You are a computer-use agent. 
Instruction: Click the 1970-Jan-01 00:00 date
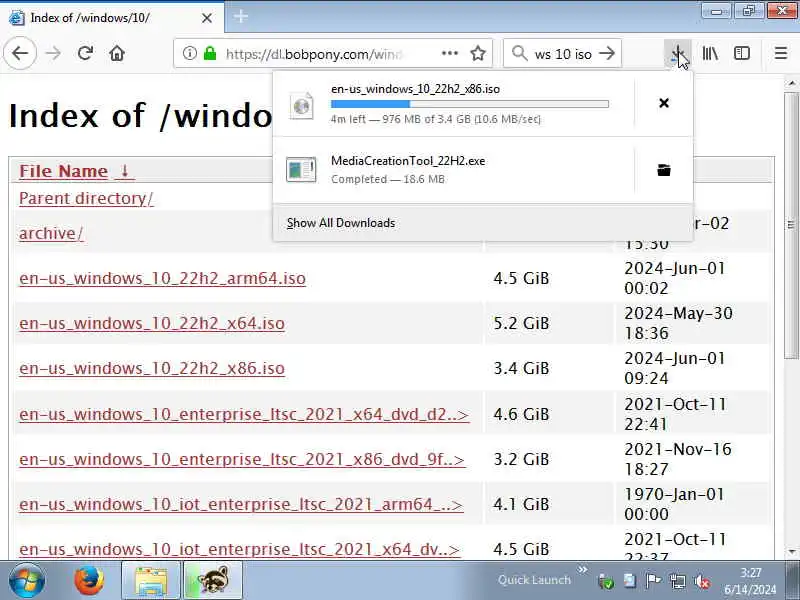coord(674,504)
